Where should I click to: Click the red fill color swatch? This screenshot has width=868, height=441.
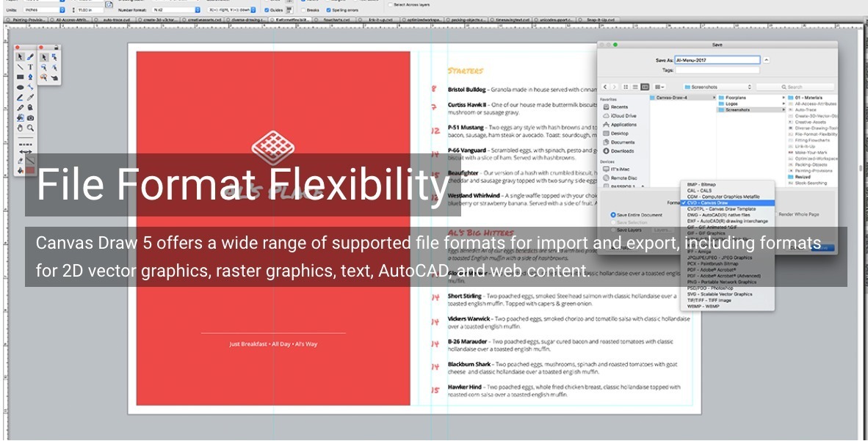pos(30,170)
